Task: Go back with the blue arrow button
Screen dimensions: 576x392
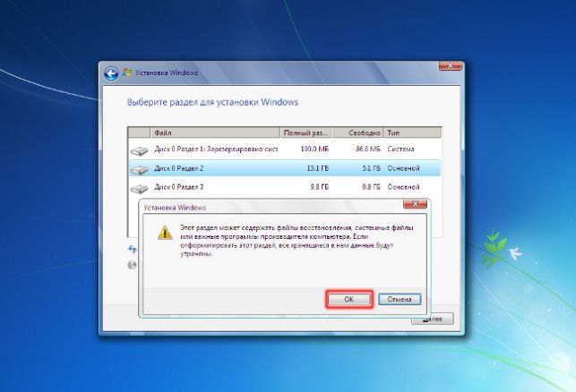Action: click(x=111, y=73)
